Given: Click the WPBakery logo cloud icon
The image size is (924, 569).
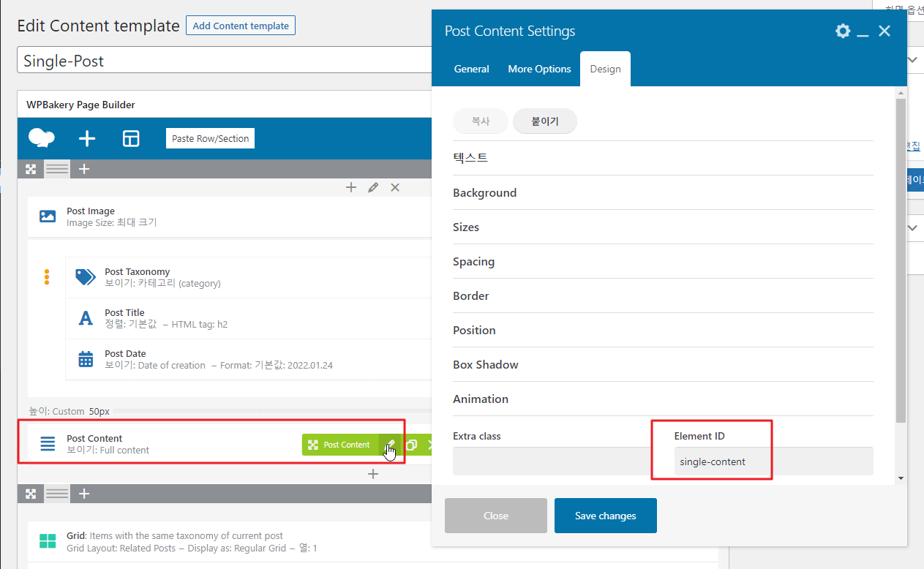Looking at the screenshot, I should (41, 138).
